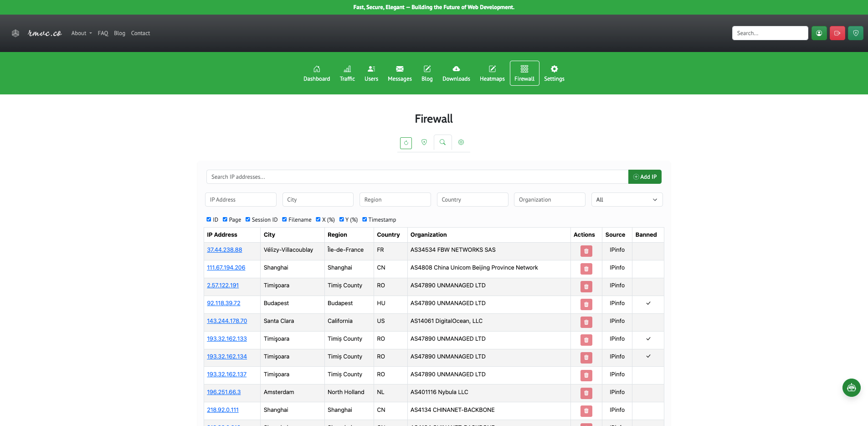Disable the Timestamp checkbox
This screenshot has width=868, height=426.
(x=365, y=219)
